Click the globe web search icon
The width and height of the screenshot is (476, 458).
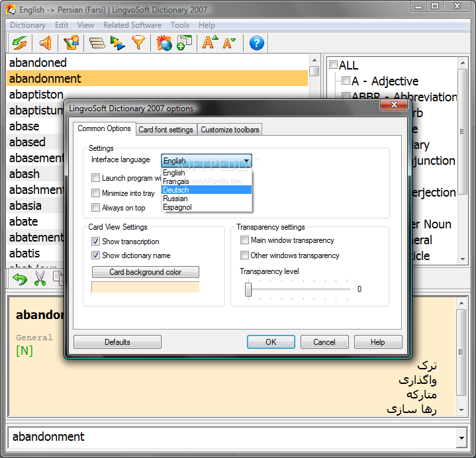pyautogui.click(x=164, y=43)
